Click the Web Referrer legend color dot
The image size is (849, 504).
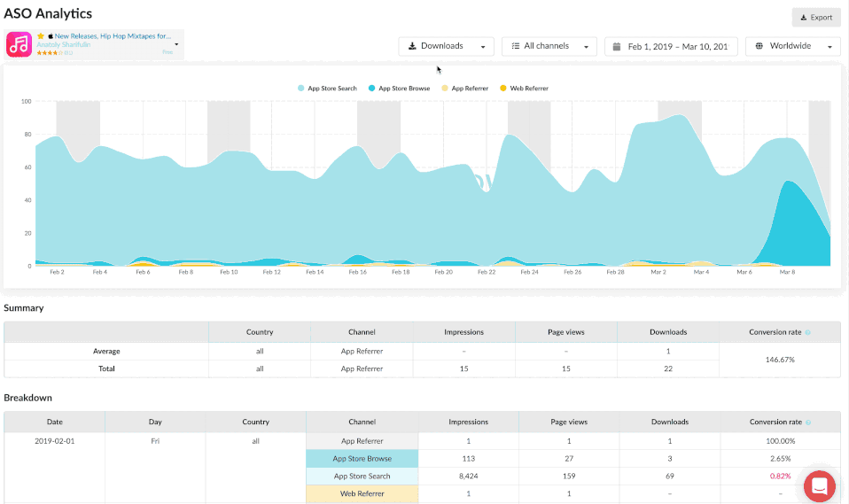(x=504, y=89)
